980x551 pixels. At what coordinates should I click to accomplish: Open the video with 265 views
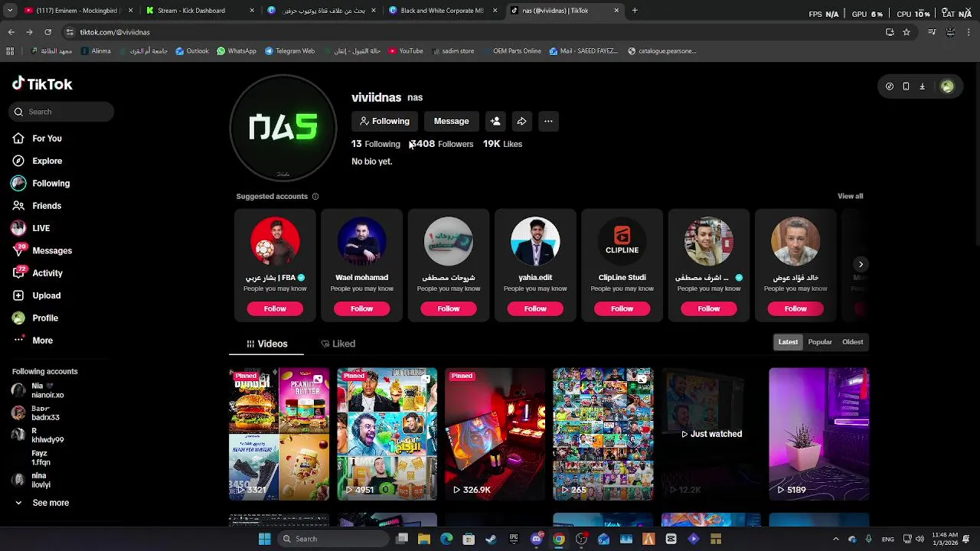603,434
